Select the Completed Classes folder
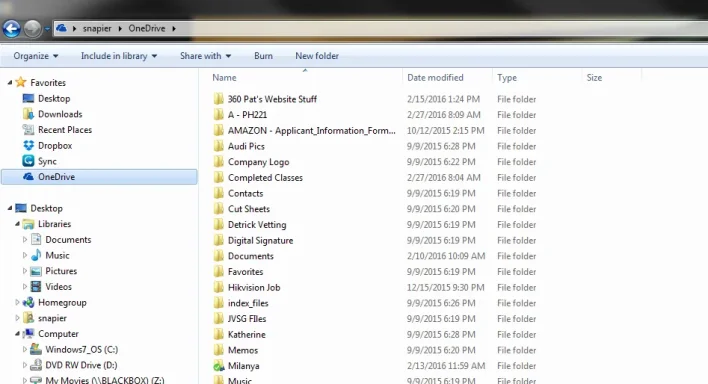 265,178
